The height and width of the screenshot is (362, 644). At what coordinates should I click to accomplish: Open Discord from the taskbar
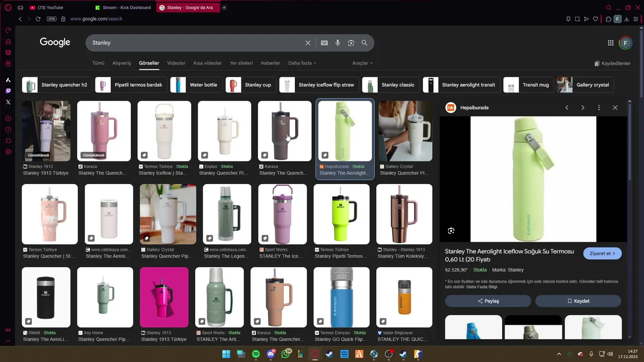271,354
